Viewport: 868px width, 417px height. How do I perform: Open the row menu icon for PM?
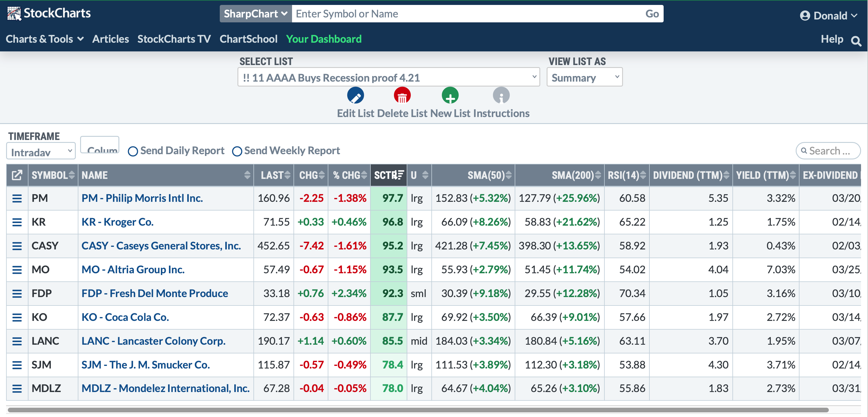pyautogui.click(x=17, y=198)
